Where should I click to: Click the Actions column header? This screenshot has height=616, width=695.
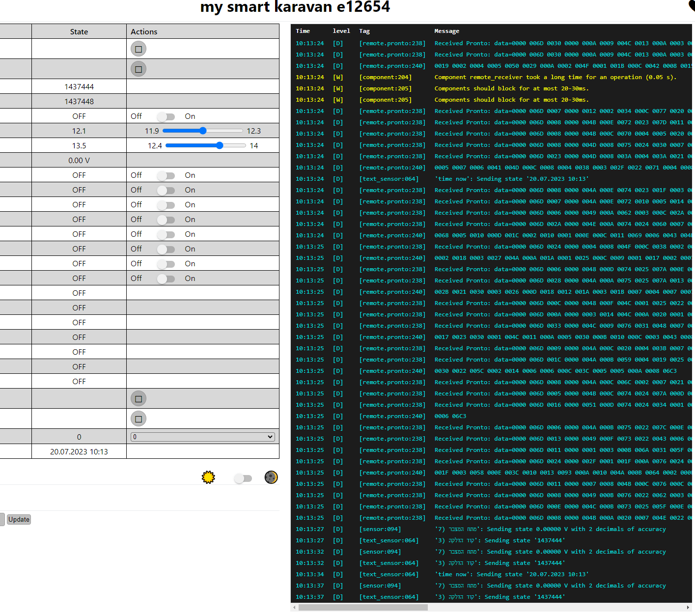pos(144,32)
